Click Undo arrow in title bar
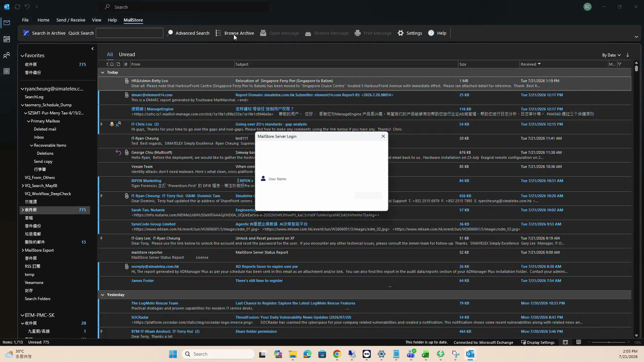This screenshot has height=362, width=644. pyautogui.click(x=27, y=7)
